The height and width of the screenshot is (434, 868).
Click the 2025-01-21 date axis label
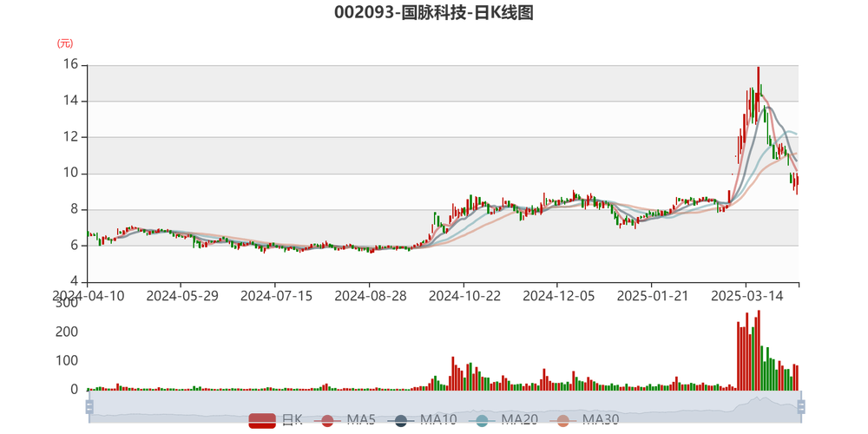coord(653,296)
